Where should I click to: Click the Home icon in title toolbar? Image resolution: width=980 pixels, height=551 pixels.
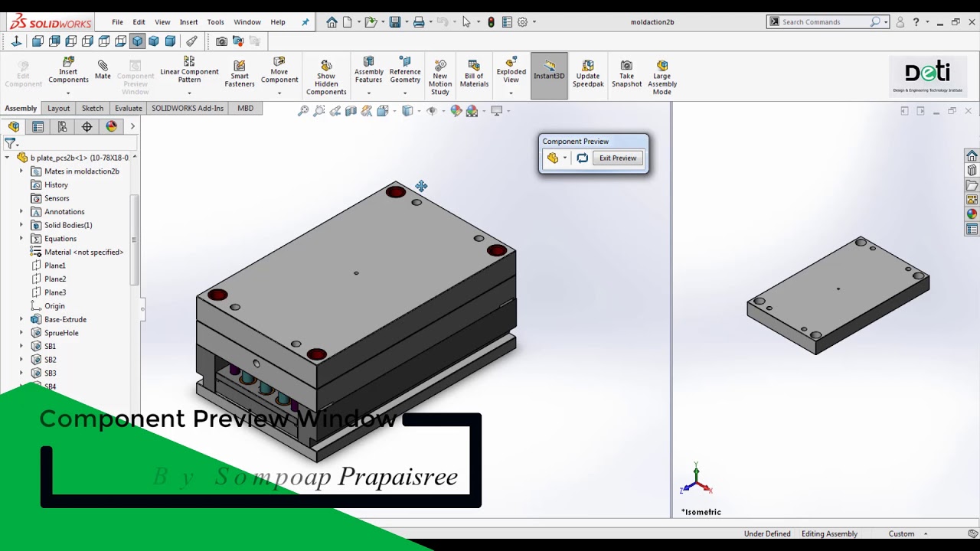[x=332, y=22]
